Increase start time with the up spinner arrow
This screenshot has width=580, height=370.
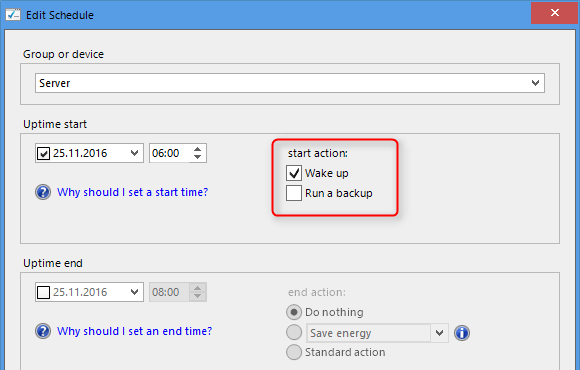pyautogui.click(x=198, y=149)
